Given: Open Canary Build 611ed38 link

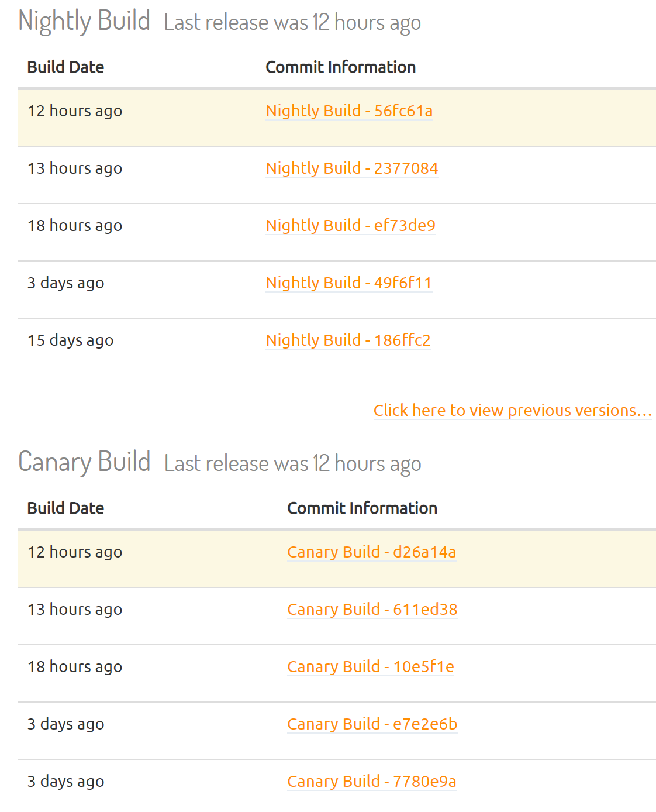Looking at the screenshot, I should [372, 609].
